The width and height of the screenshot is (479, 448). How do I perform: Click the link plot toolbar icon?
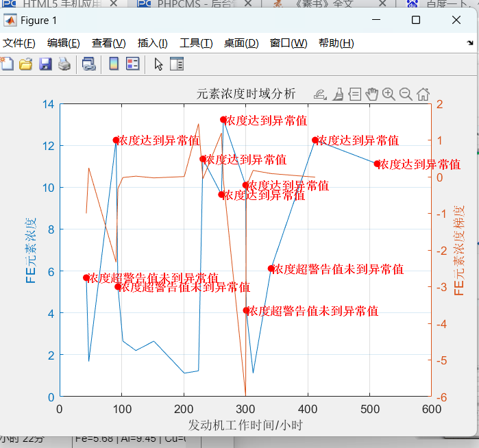89,64
